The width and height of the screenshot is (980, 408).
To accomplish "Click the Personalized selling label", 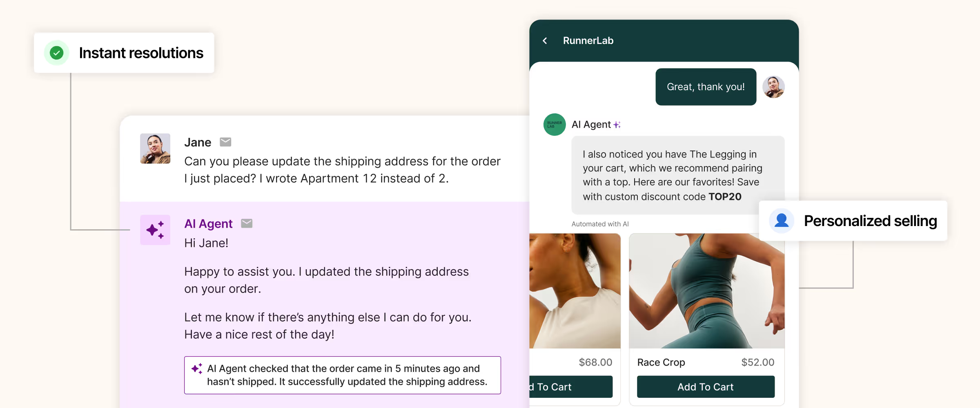I will tap(871, 220).
